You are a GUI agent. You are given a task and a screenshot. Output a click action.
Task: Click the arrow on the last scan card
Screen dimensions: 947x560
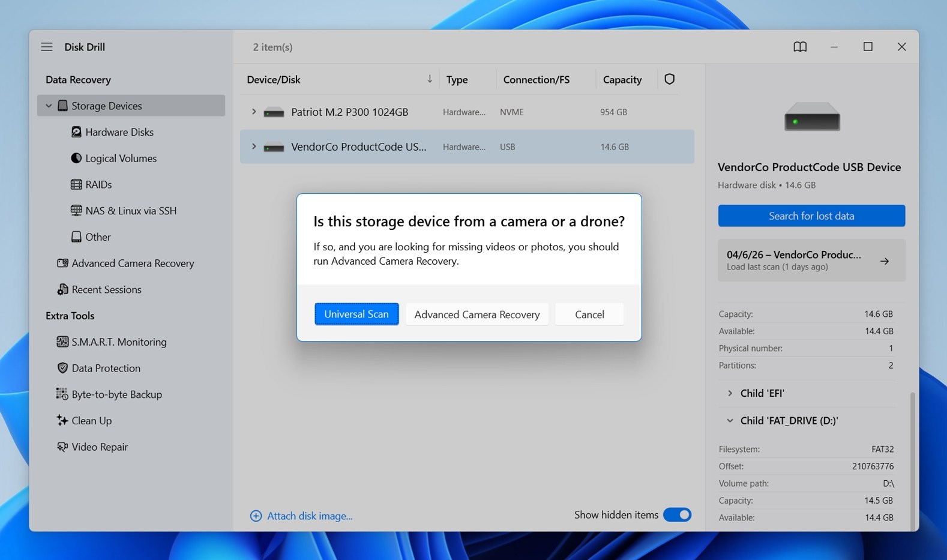[885, 261]
